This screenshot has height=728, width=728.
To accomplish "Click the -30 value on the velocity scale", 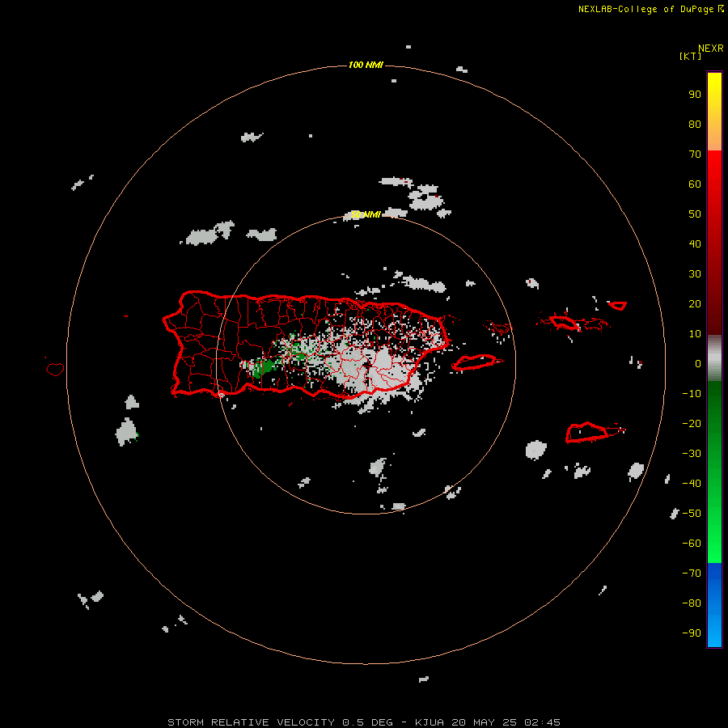I will (692, 454).
